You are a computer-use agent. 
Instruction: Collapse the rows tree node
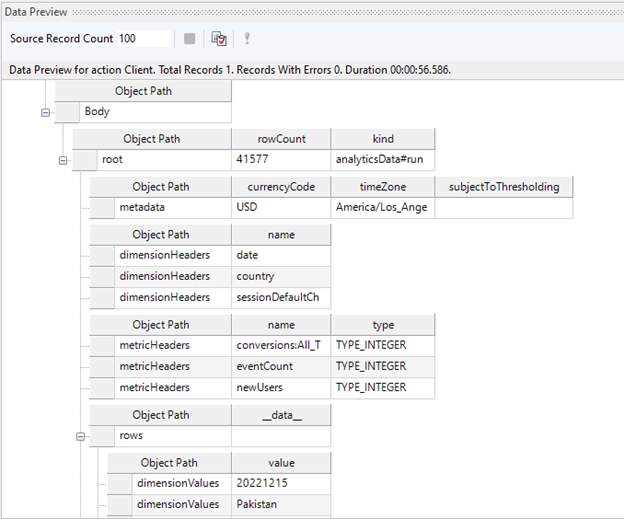81,436
